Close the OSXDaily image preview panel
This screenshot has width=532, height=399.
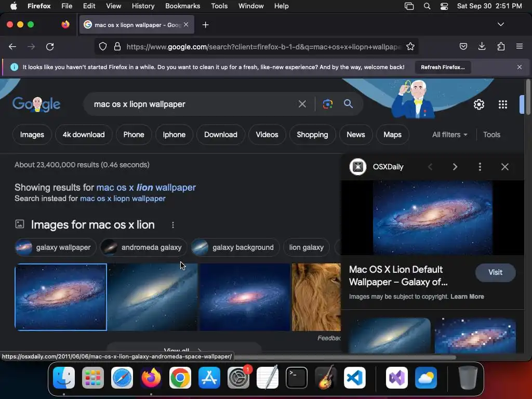(x=505, y=167)
